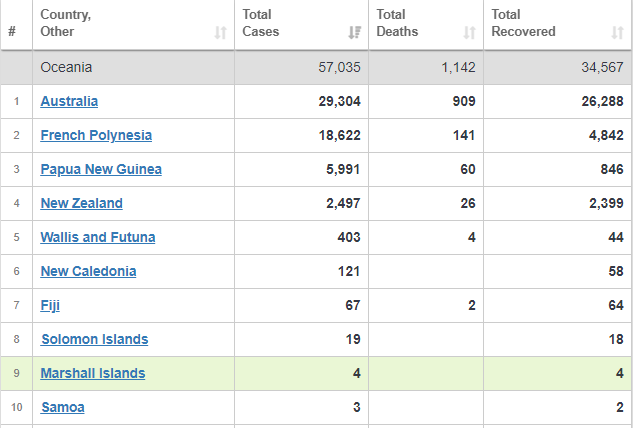Open the French Polynesia link
633x428 pixels.
[x=96, y=135]
